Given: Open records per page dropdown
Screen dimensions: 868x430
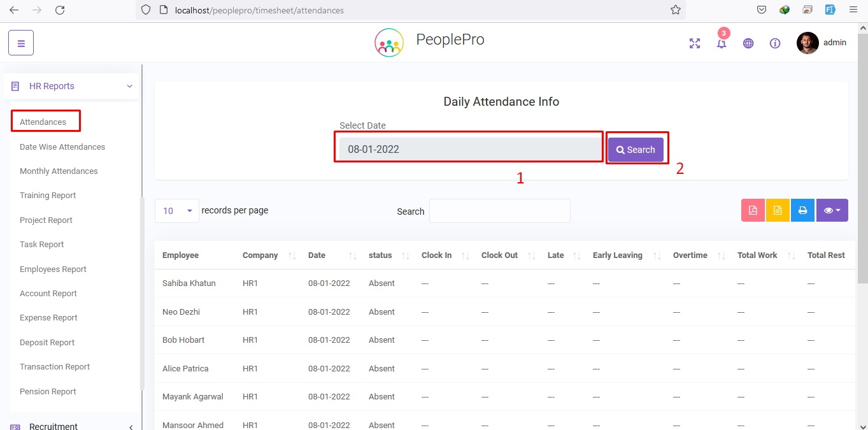Looking at the screenshot, I should pos(176,211).
